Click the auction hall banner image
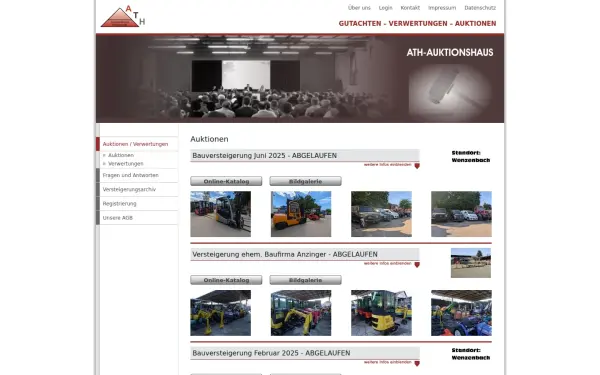 coord(300,78)
